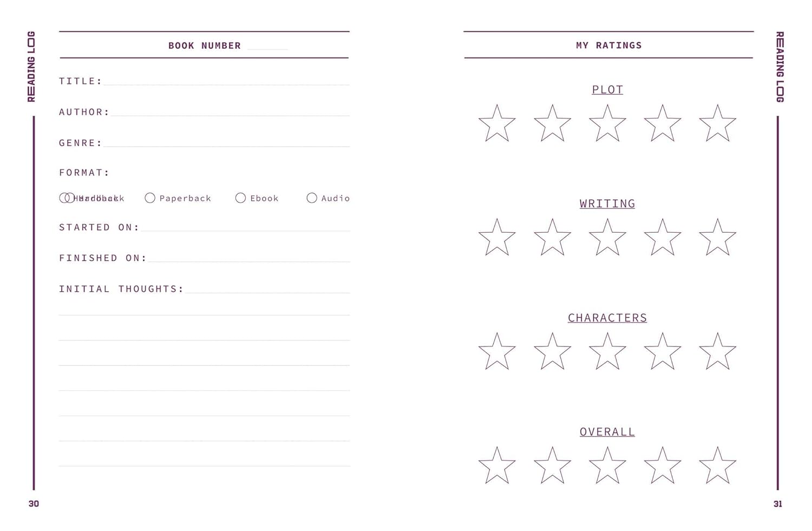This screenshot has height=531, width=812.
Task: Give Writing a fifth-star rating
Action: 717,238
